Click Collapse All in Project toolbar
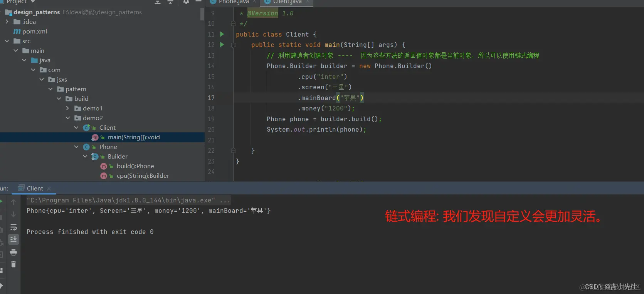644x294 pixels. tap(170, 2)
